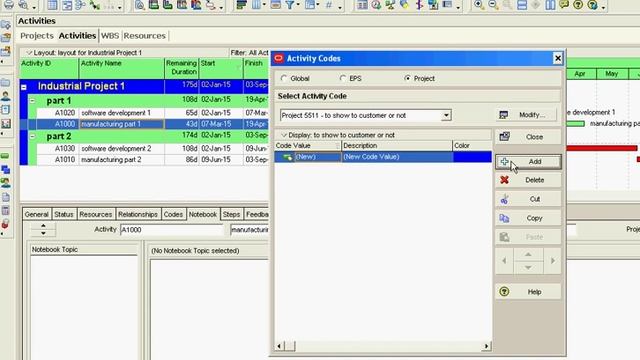Screen dimensions: 640x360
Task: Select the EPS radio button
Action: (x=343, y=78)
